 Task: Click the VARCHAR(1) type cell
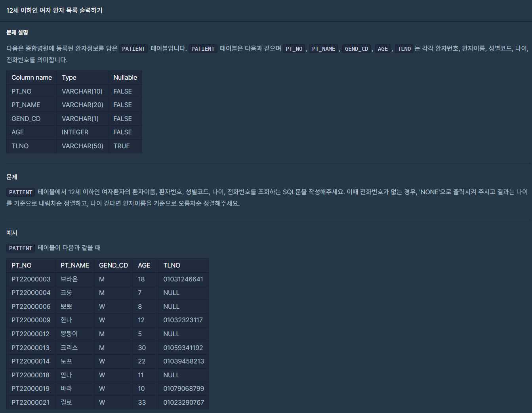coord(80,119)
